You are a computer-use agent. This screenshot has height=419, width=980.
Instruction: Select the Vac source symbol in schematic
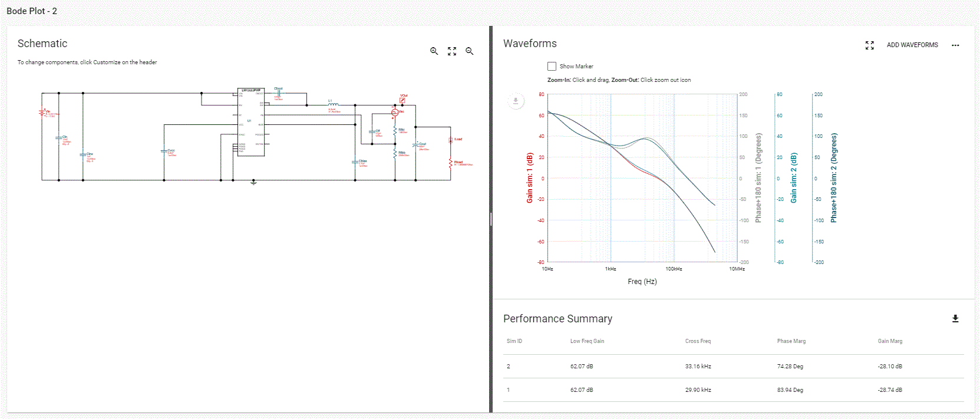pos(395,113)
